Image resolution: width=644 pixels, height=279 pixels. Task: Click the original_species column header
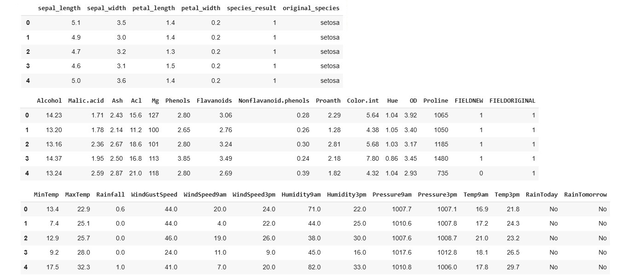click(x=311, y=8)
